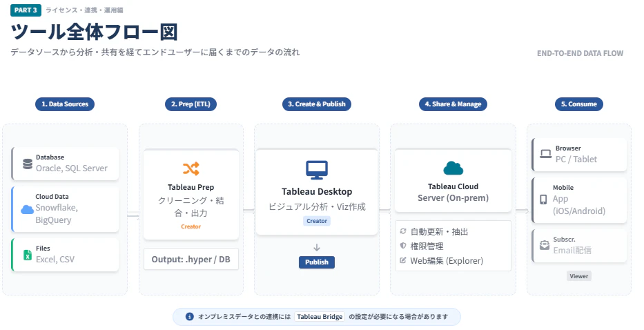Click the edit icon beside Web編集 (Explorer)
Screen dimensions: 644x330
tap(403, 260)
